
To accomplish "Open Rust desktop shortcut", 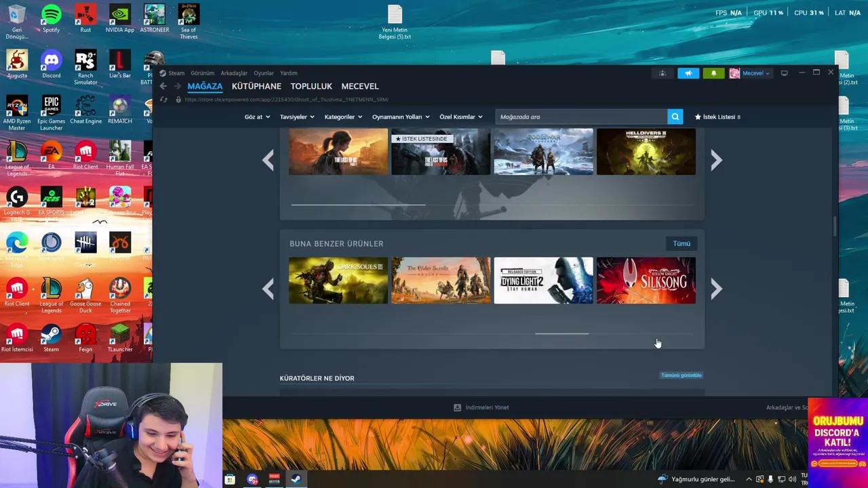I will coord(85,19).
